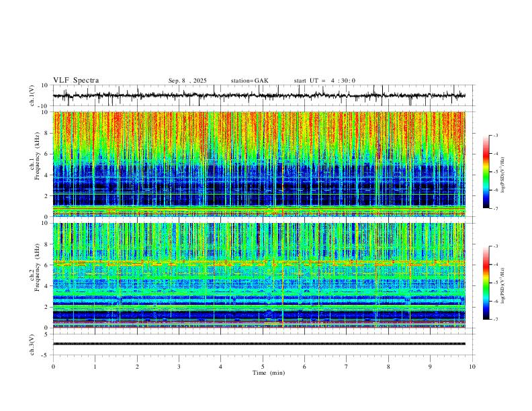Click the time axis tick label "10"

click(x=472, y=367)
